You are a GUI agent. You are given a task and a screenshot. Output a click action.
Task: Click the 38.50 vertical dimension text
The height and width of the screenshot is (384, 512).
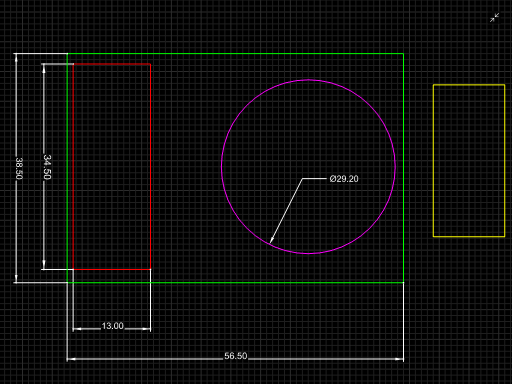(x=19, y=168)
